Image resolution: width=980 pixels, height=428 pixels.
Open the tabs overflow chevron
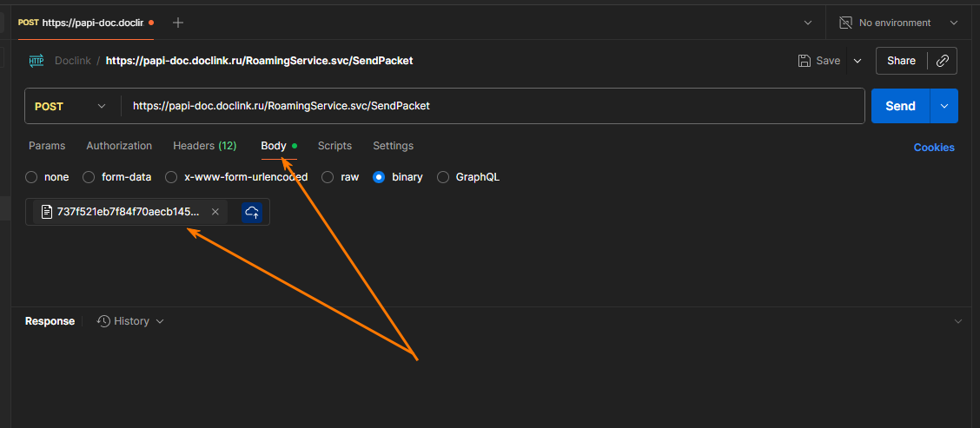click(808, 23)
